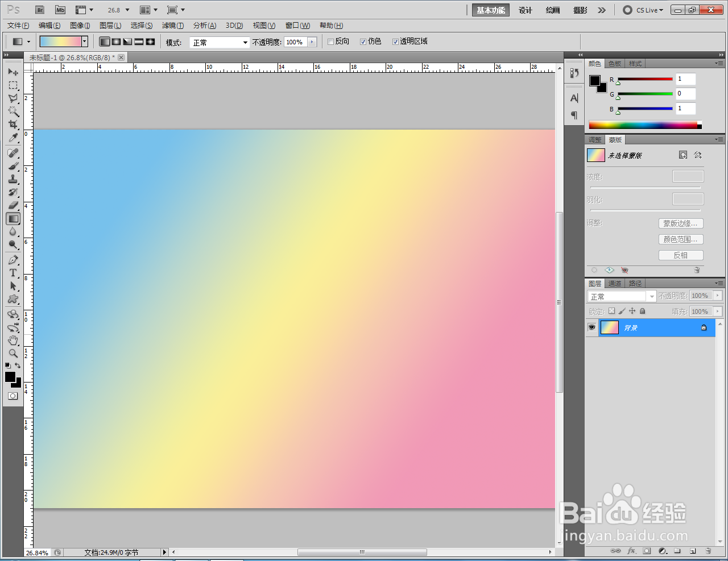Select the Blur tool
This screenshot has height=561, width=728.
pyautogui.click(x=13, y=232)
